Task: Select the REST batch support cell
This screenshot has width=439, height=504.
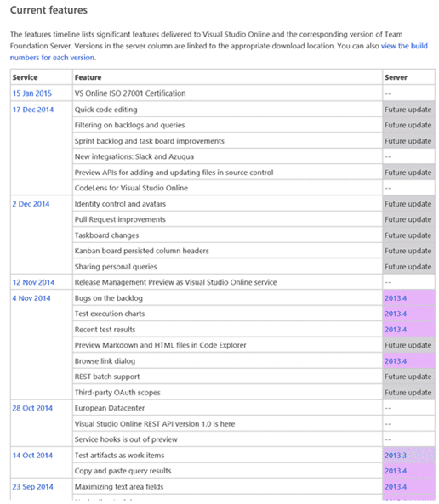Action: coord(227,377)
